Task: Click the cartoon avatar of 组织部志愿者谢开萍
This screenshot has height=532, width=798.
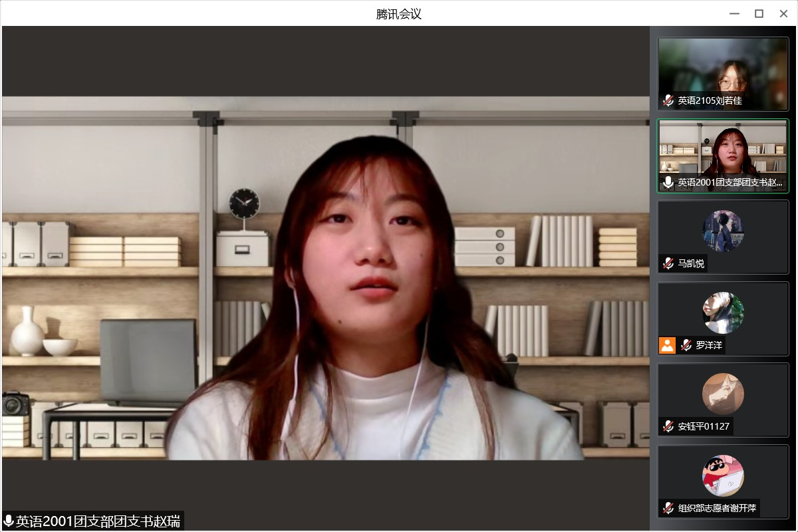Action: point(723,475)
